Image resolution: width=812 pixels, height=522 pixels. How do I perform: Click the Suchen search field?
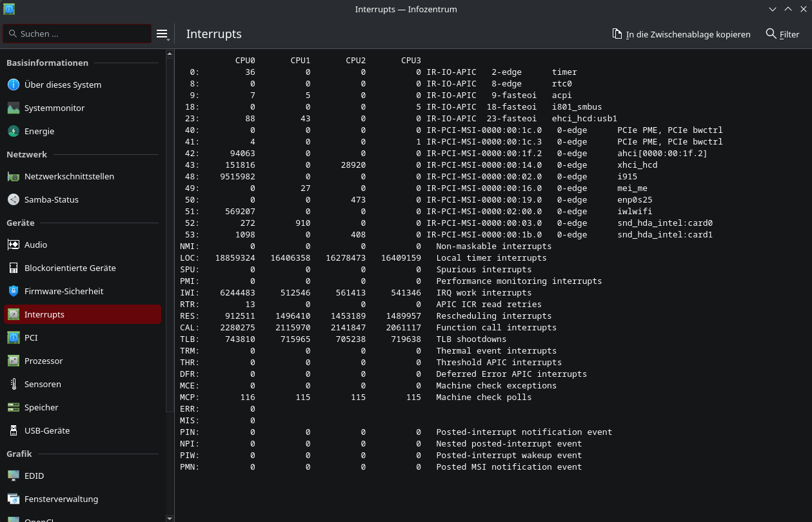point(77,34)
